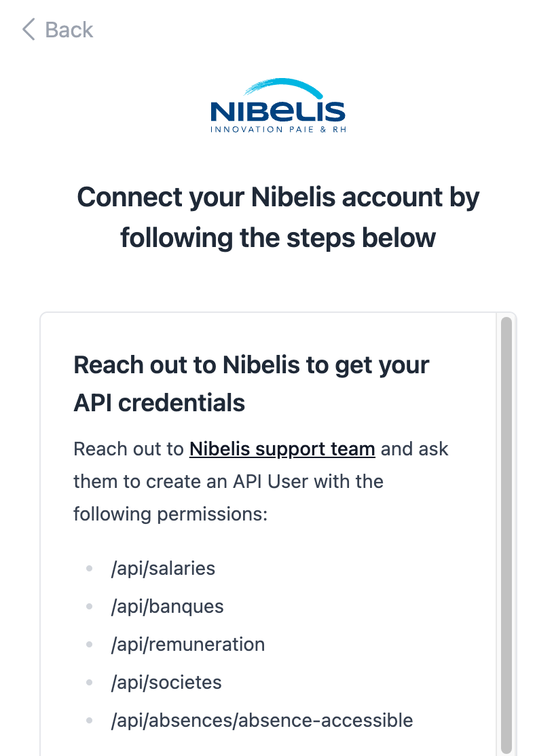This screenshot has height=756, width=554.
Task: Click the "Innovation Paie & RH" tagline
Action: point(278,129)
